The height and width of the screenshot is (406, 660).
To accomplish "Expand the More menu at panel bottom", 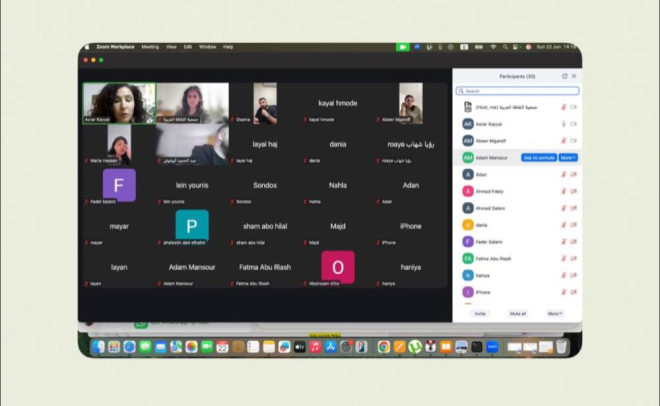I will coord(554,313).
